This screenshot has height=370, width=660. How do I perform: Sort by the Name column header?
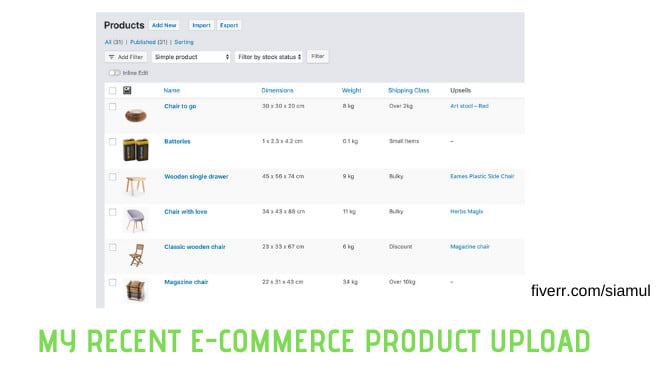[x=172, y=91]
